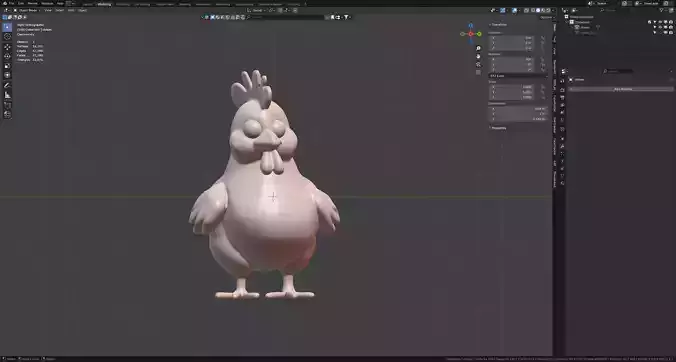Image resolution: width=676 pixels, height=362 pixels.
Task: Select the Add Cube tool
Action: pyautogui.click(x=7, y=105)
